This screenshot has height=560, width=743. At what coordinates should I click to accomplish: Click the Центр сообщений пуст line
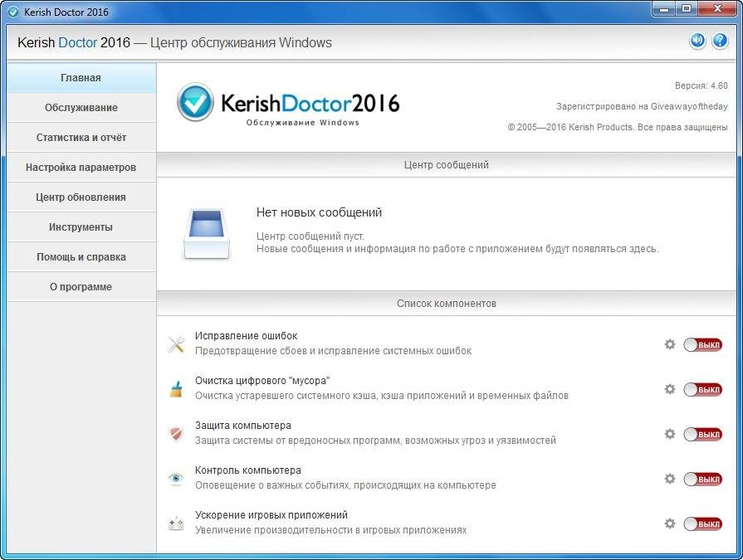[310, 236]
